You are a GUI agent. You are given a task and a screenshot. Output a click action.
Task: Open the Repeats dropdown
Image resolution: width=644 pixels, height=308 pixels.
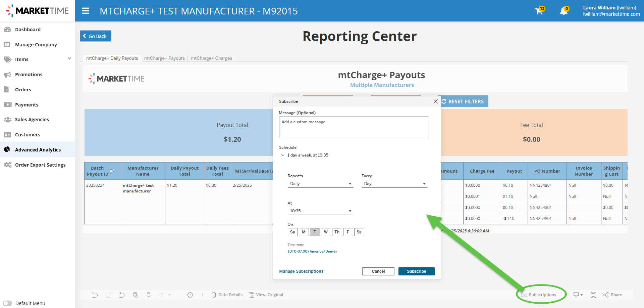tap(320, 184)
